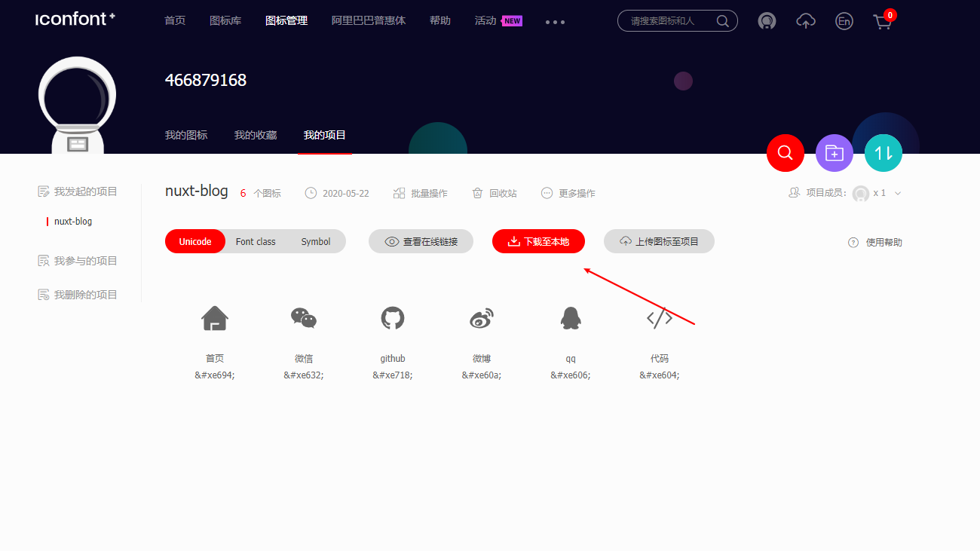Select the Unicode encoding mode
This screenshot has height=551, width=980.
194,241
